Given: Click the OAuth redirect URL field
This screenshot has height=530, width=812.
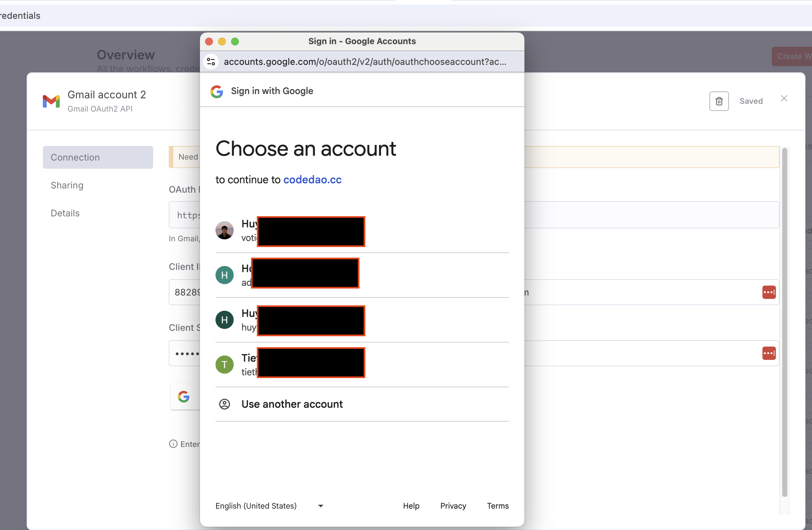Looking at the screenshot, I should click(x=474, y=215).
